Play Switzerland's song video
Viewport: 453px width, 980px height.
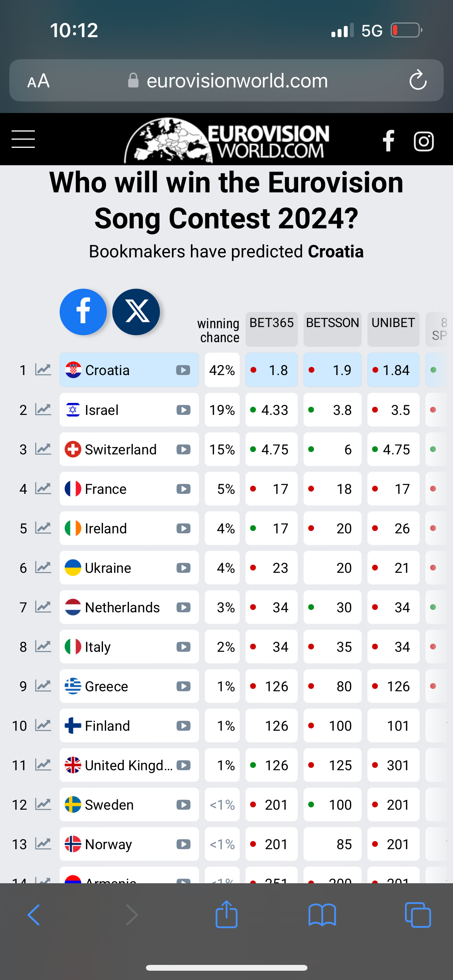coord(183,449)
